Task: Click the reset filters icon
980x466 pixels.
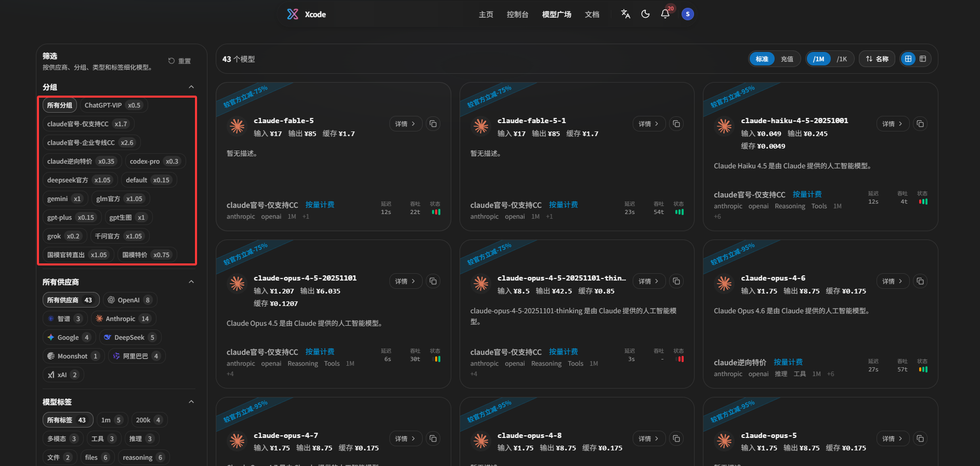Action: (172, 61)
